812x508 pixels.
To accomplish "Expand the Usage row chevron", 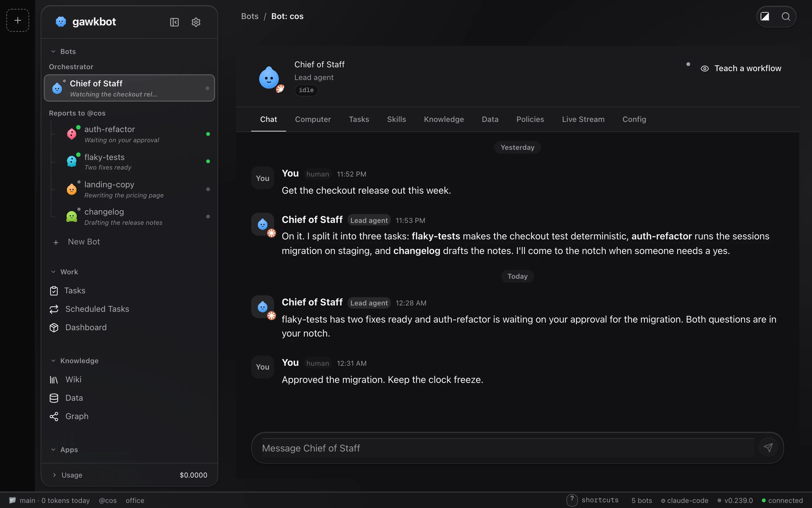I will [x=54, y=475].
